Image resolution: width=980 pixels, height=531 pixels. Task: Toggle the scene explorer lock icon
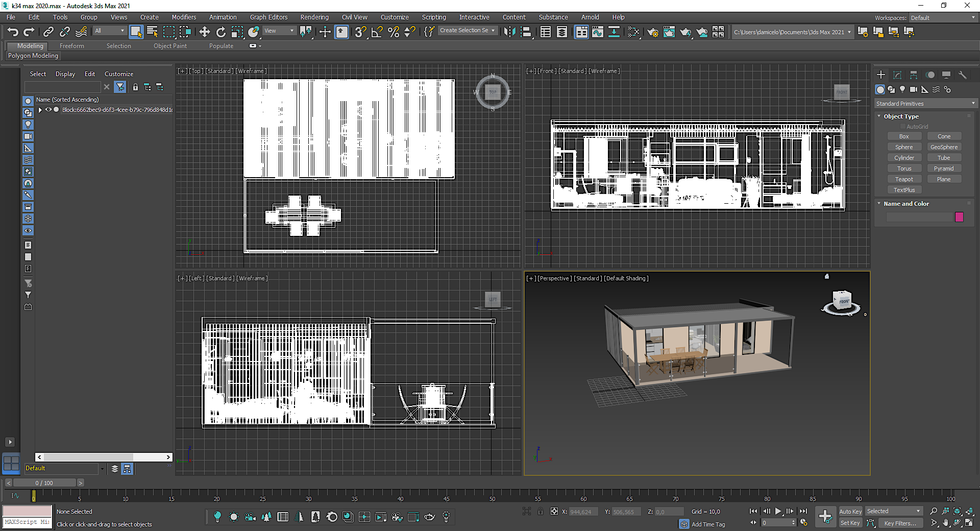point(135,87)
